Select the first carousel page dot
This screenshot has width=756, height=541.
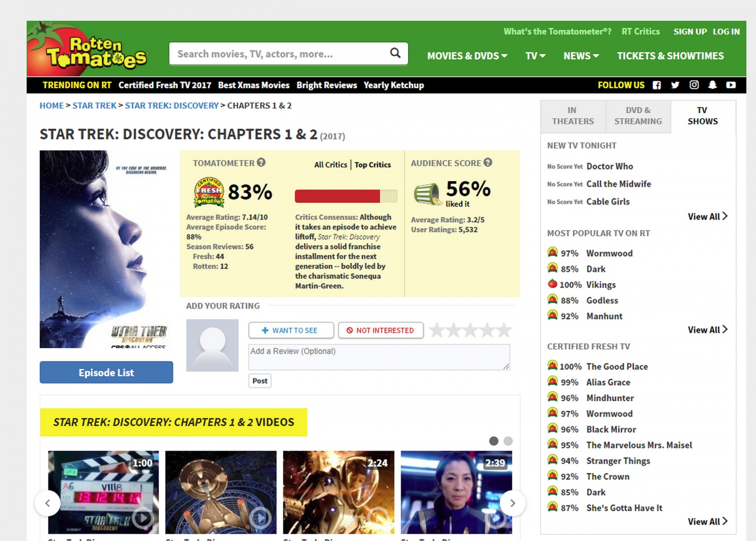(x=494, y=441)
